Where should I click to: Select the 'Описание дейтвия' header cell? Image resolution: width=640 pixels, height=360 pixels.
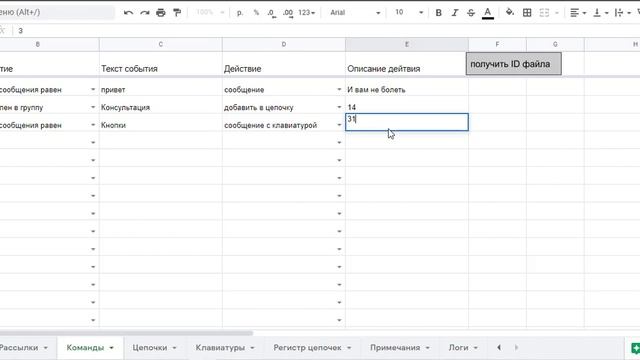click(x=406, y=64)
